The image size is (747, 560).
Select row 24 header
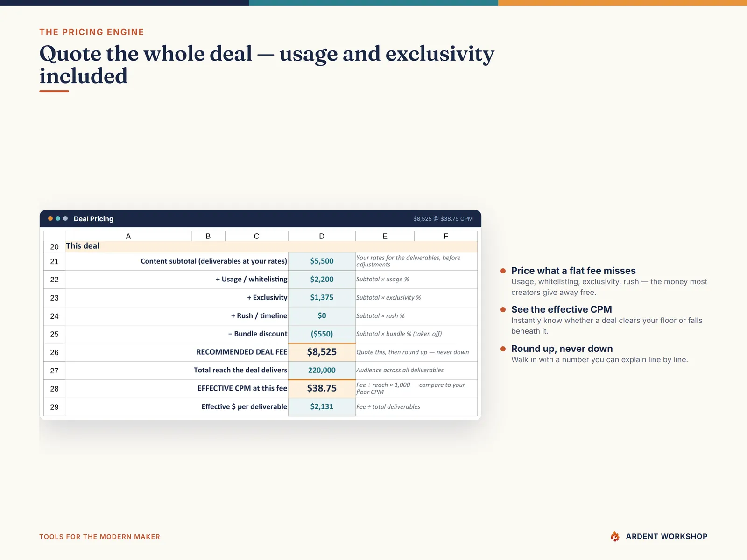[55, 316]
